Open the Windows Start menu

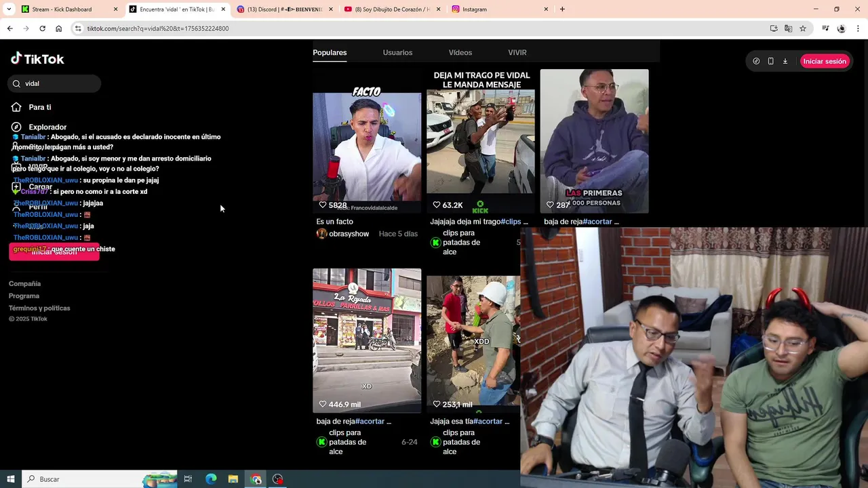(11, 479)
